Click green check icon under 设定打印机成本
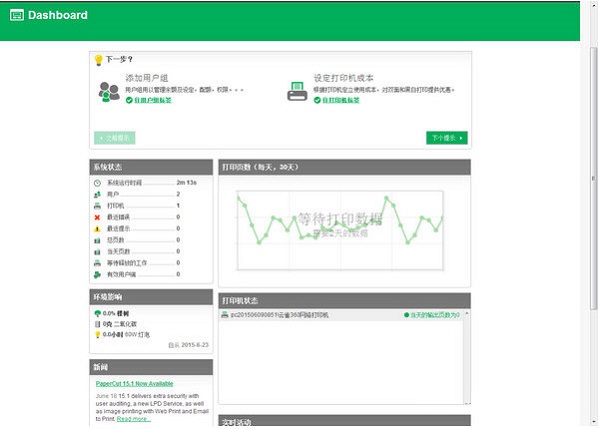This screenshot has width=600, height=429. click(317, 100)
